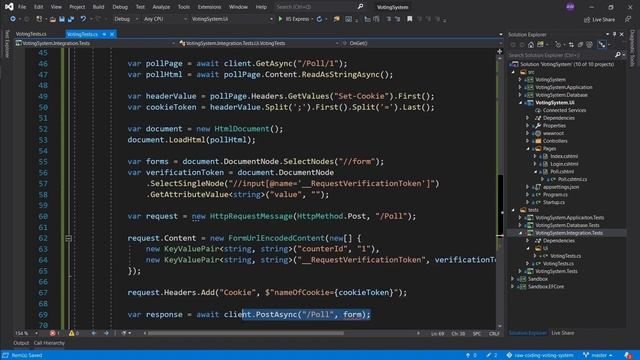This screenshot has width=640, height=360.
Task: Switch to the inactive VotingTests.cs tab
Action: (31, 34)
